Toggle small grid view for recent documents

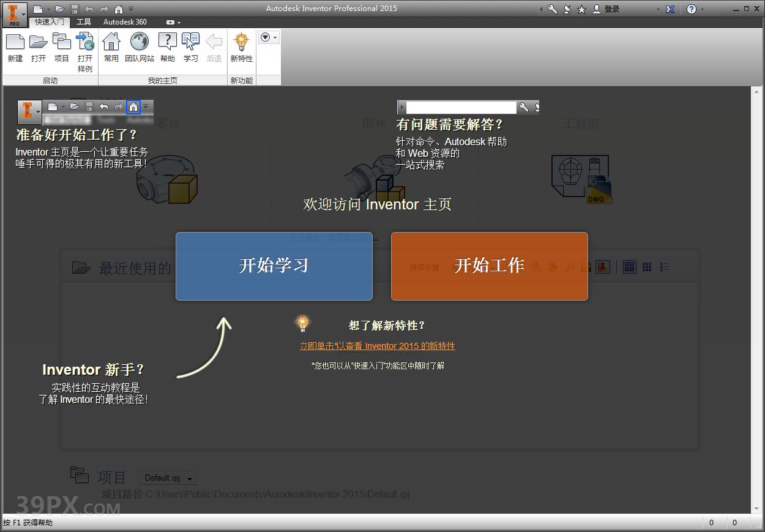pyautogui.click(x=646, y=267)
